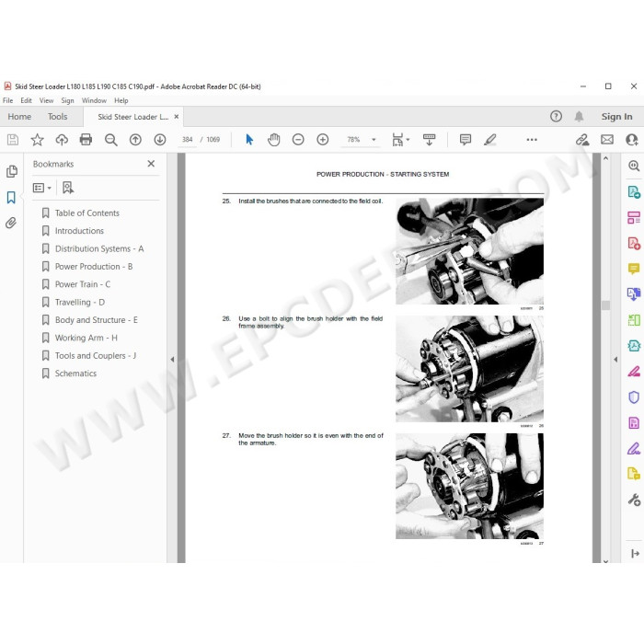Close the Skid Steer Loader document tab

(x=177, y=117)
